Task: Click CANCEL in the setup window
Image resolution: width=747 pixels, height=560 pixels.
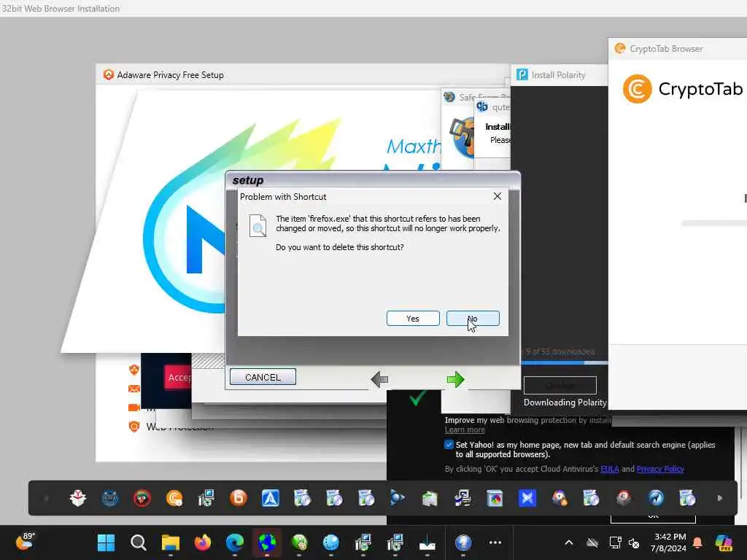Action: 263,377
